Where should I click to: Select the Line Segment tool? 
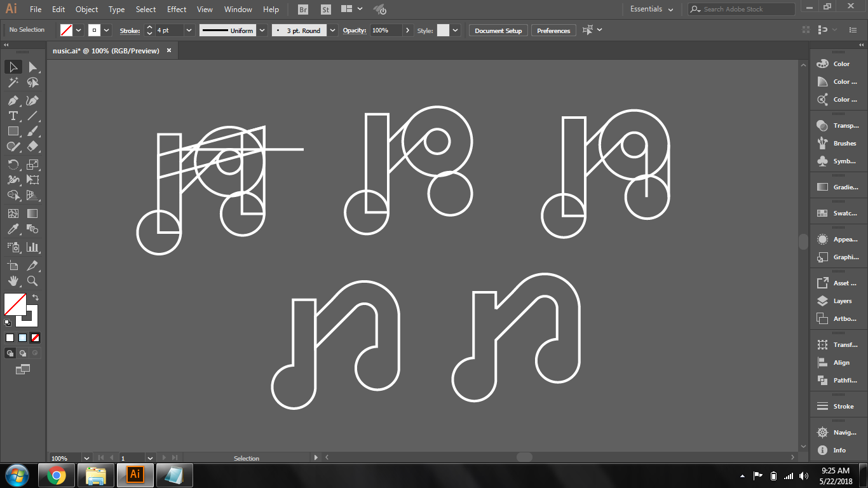[x=32, y=116]
